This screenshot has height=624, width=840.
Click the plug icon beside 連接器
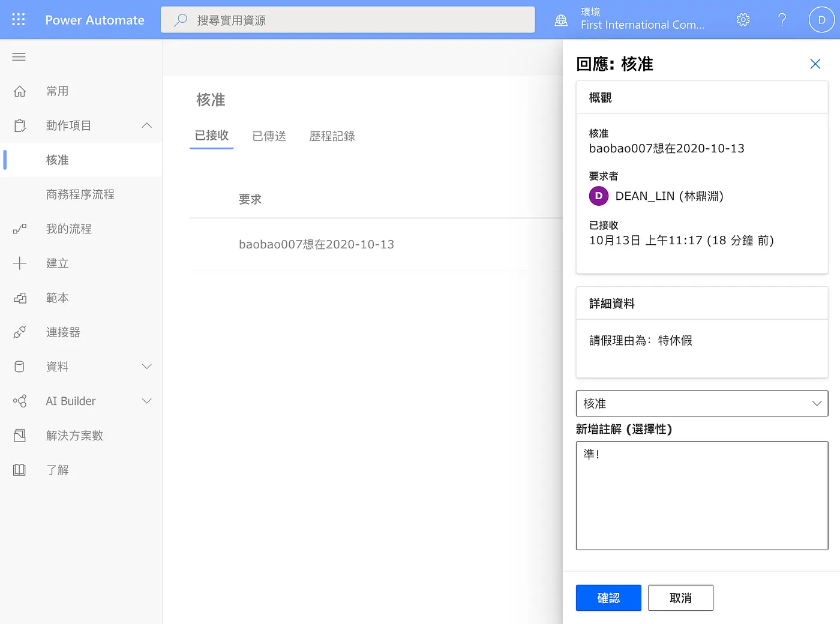20,332
